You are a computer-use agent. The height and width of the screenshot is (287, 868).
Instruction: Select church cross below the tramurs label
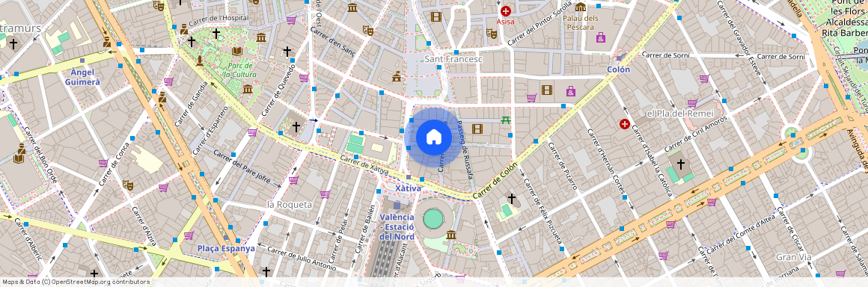(x=13, y=43)
